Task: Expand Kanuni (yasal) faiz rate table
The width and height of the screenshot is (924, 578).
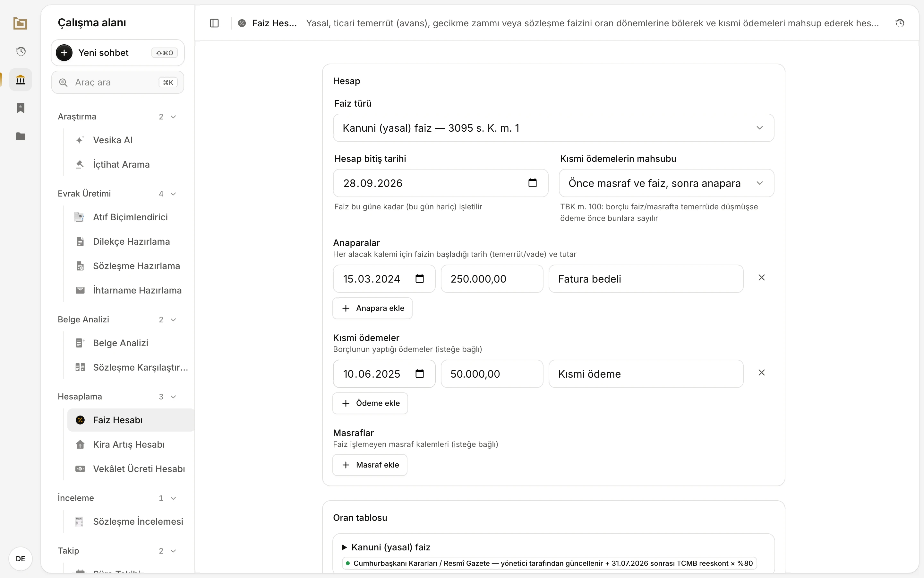Action: pos(386,547)
